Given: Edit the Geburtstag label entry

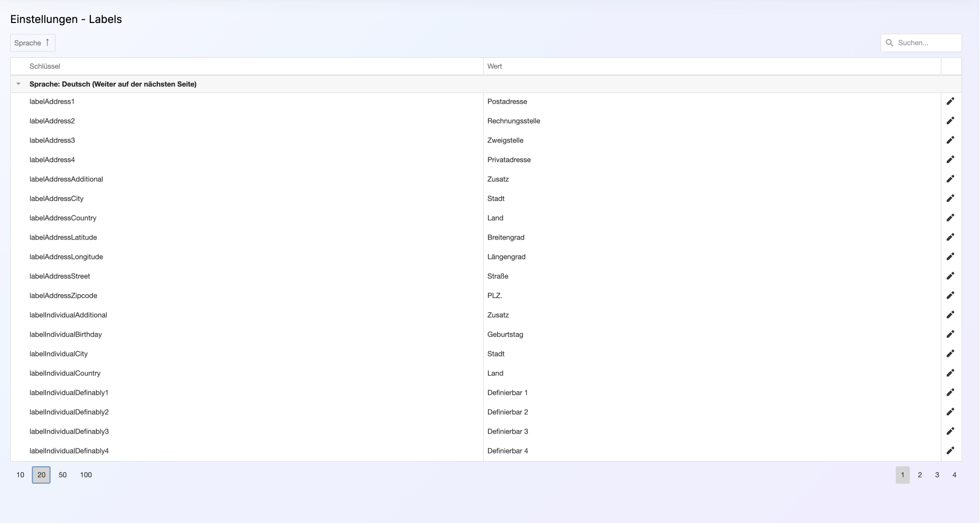Looking at the screenshot, I should point(950,335).
